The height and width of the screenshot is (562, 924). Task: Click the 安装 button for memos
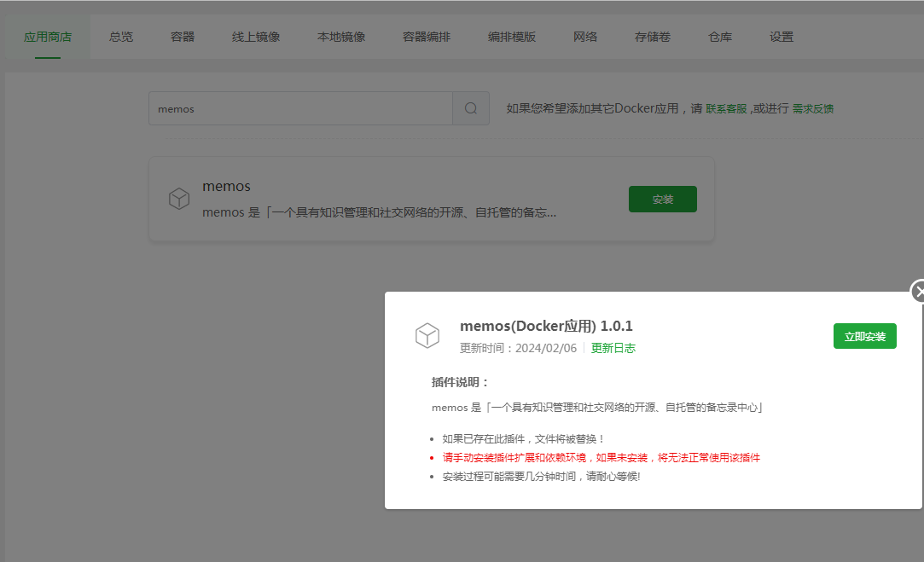click(x=663, y=199)
